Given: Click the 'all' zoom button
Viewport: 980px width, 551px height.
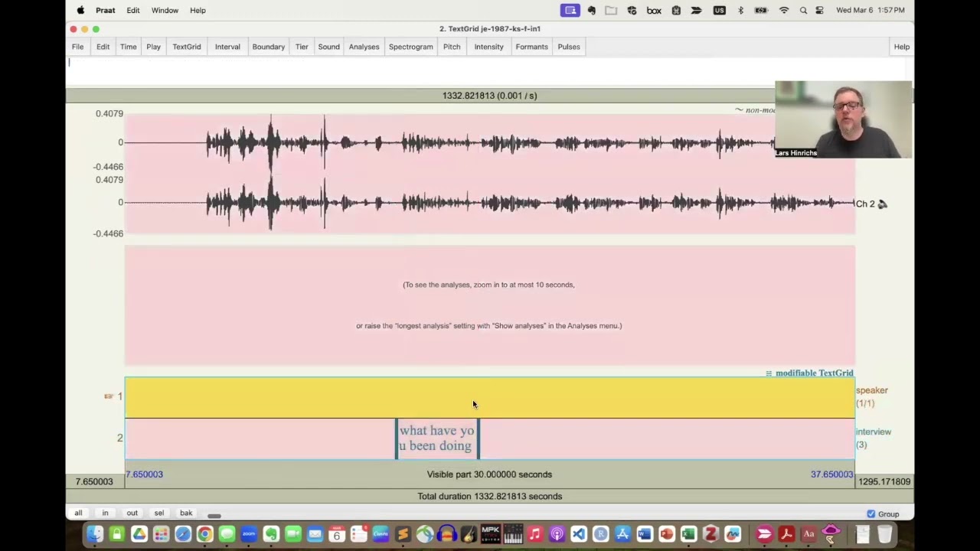Looking at the screenshot, I should 78,513.
